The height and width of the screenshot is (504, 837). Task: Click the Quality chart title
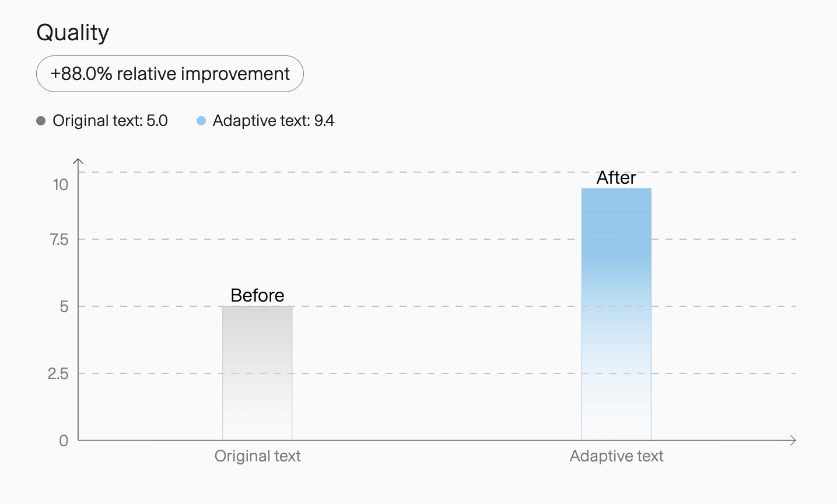click(73, 33)
